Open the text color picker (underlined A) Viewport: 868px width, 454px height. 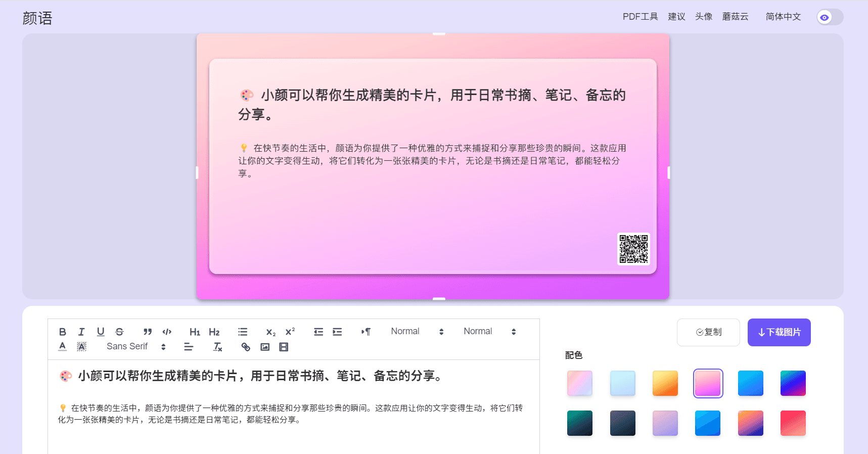coord(63,347)
